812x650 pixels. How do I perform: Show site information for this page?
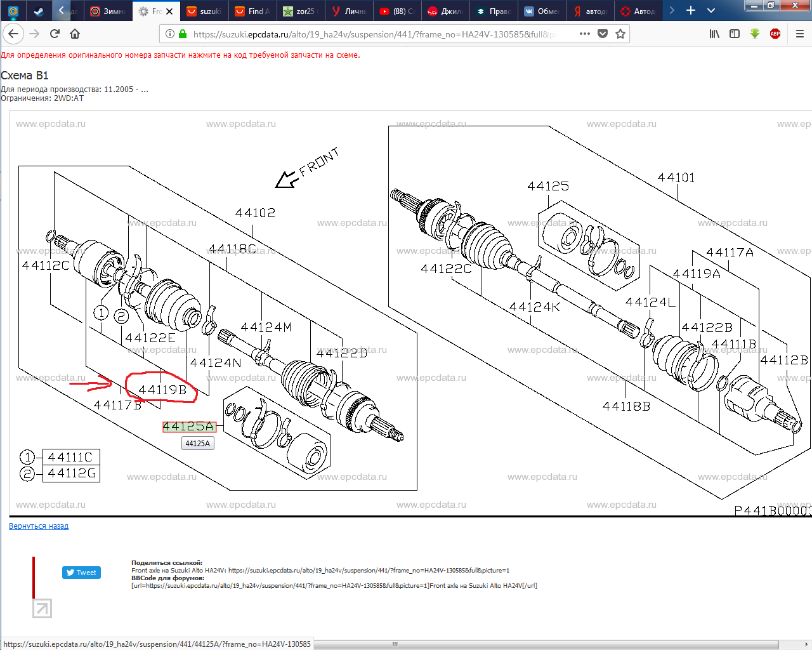[x=170, y=34]
